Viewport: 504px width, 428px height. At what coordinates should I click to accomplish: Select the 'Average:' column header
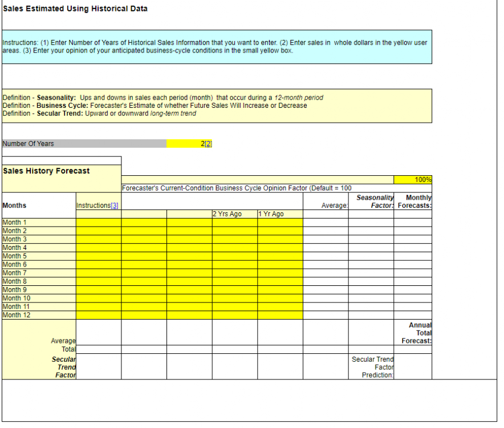[335, 205]
